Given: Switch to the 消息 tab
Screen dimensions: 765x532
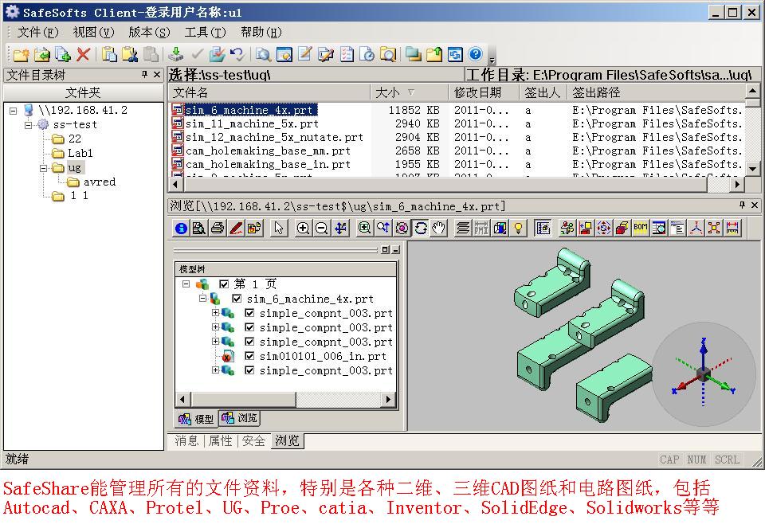Looking at the screenshot, I should point(186,441).
